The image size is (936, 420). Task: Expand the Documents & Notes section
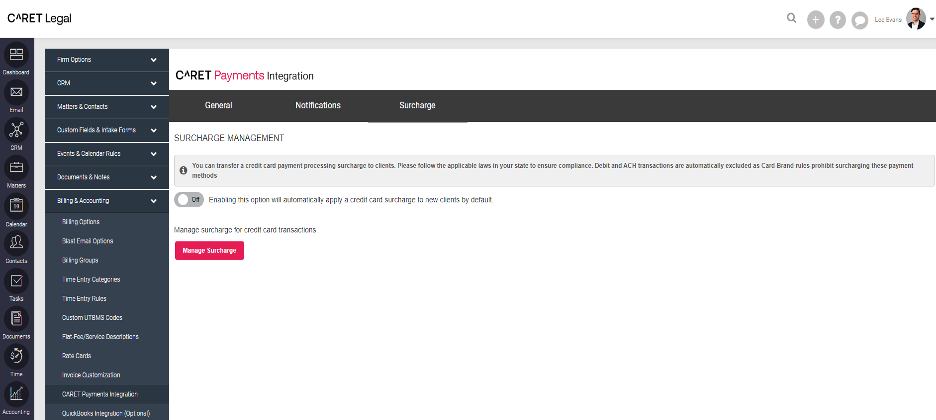click(107, 177)
